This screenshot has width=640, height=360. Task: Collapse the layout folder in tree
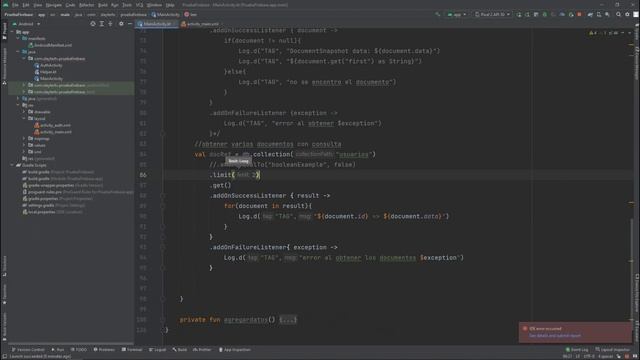tap(24, 118)
